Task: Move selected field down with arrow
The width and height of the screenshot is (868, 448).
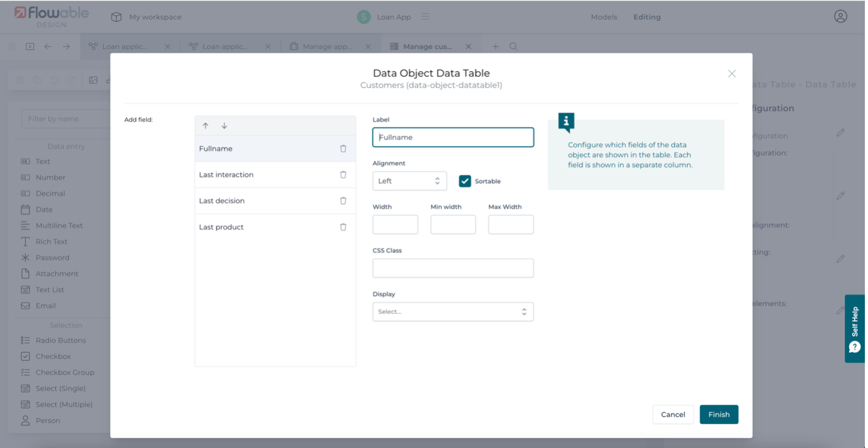Action: click(224, 126)
